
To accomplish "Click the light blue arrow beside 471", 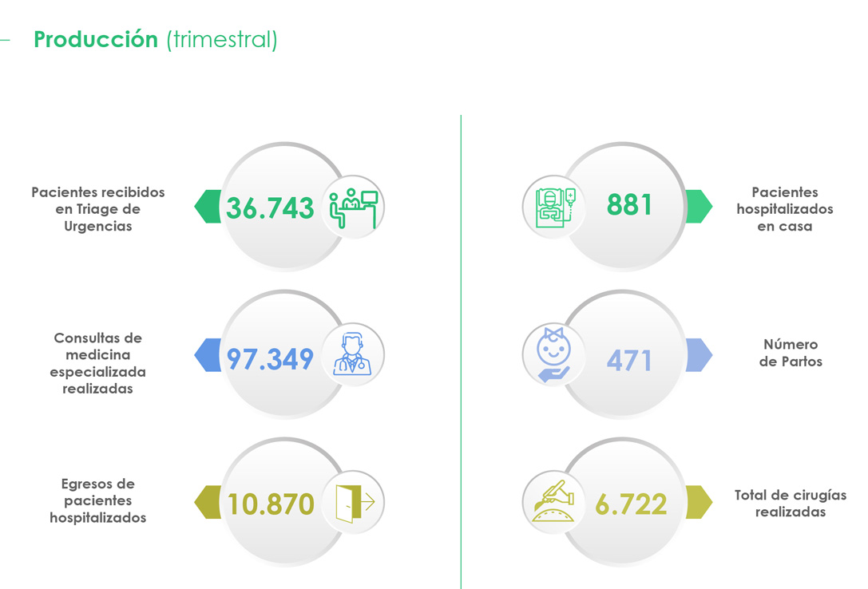I will point(700,354).
